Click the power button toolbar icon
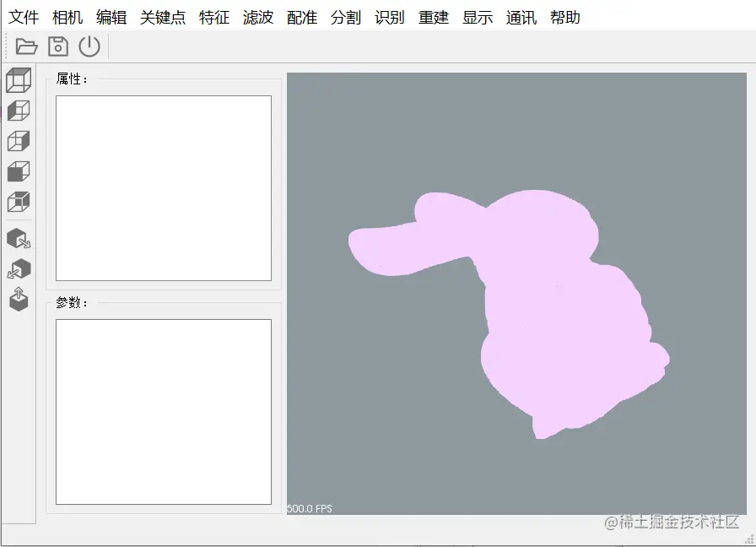The image size is (756, 547). [x=89, y=46]
